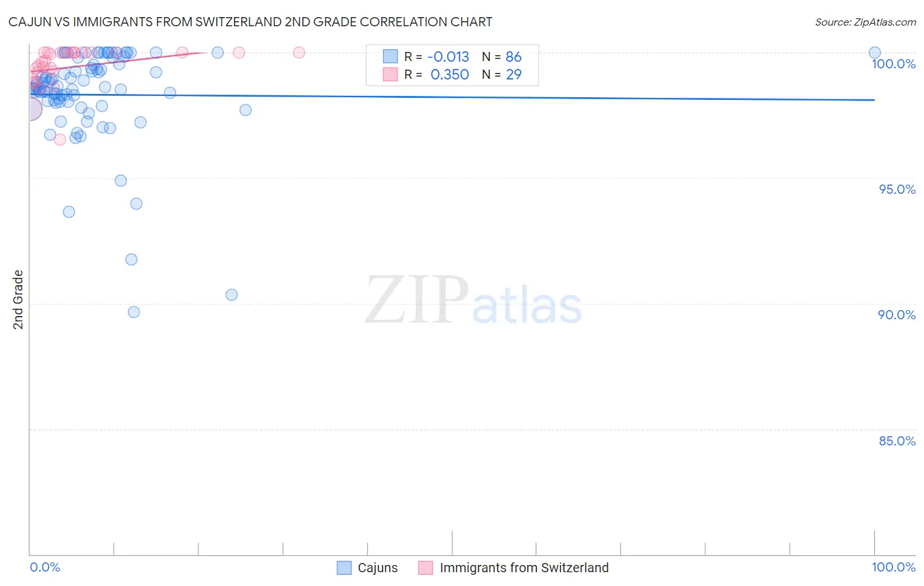Select the Cajun data point at 100% x-axis

click(x=875, y=53)
